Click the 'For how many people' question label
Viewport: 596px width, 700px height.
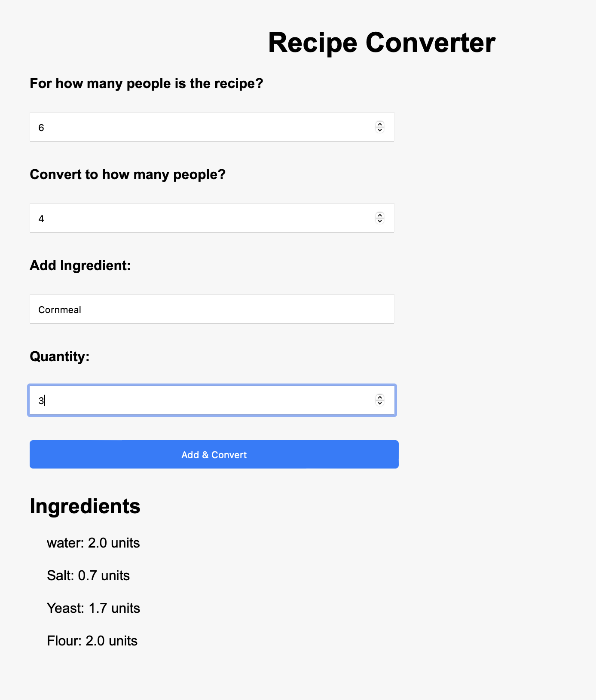tap(146, 83)
